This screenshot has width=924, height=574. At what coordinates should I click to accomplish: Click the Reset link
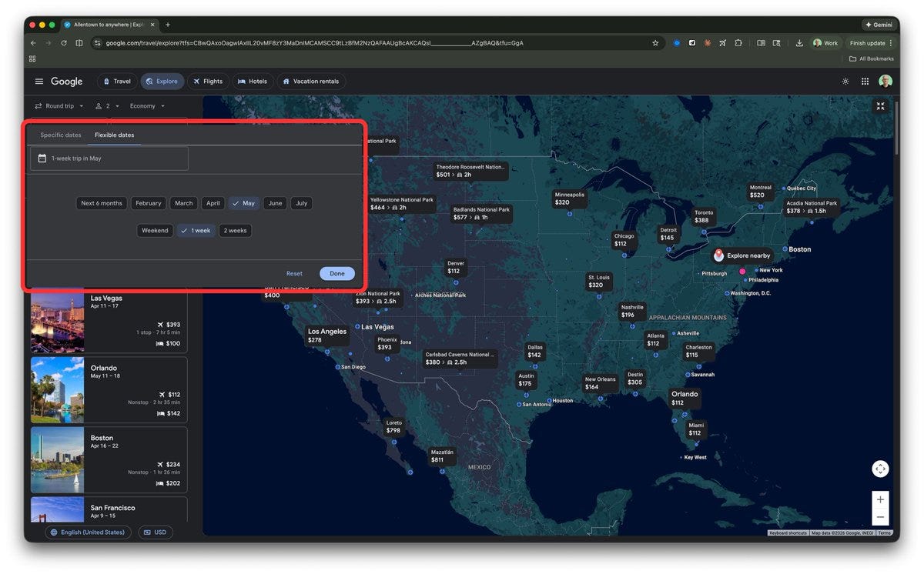(x=294, y=274)
